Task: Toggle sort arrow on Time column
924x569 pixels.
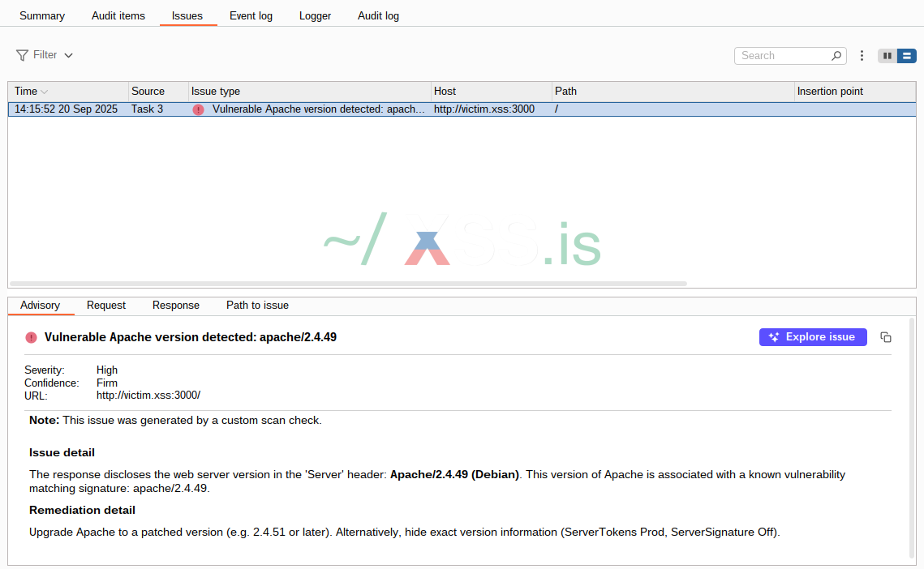Action: point(45,92)
